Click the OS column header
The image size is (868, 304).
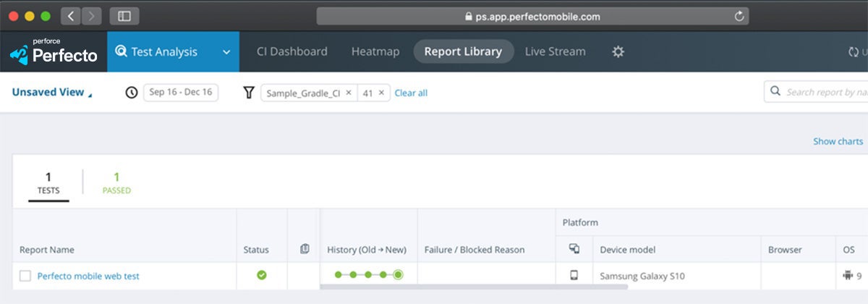[x=848, y=250]
